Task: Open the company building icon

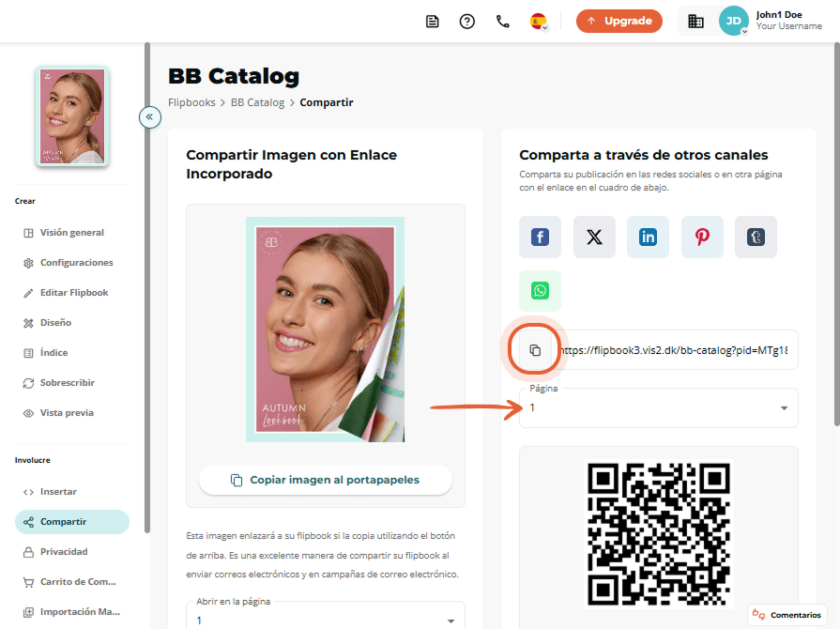Action: (x=695, y=22)
